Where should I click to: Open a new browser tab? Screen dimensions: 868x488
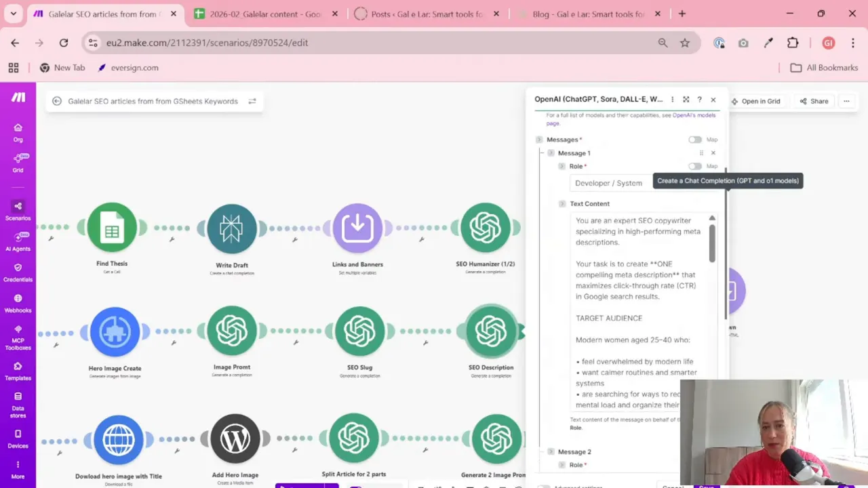(x=682, y=14)
